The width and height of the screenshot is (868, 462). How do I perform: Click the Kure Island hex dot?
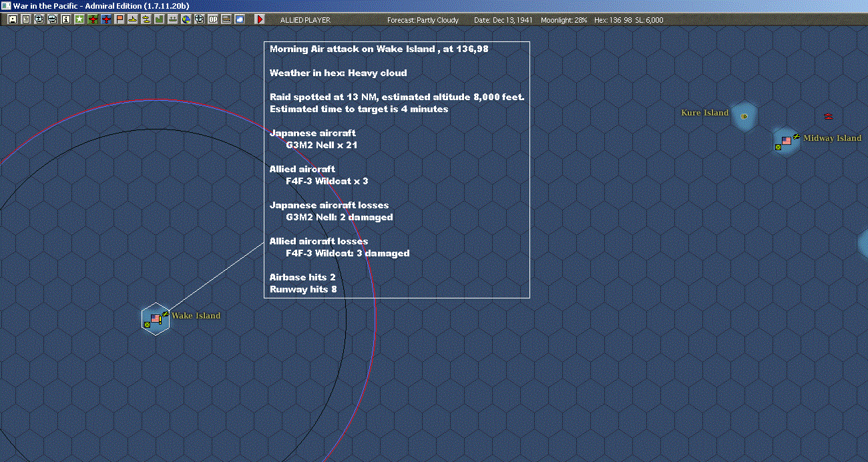click(744, 117)
